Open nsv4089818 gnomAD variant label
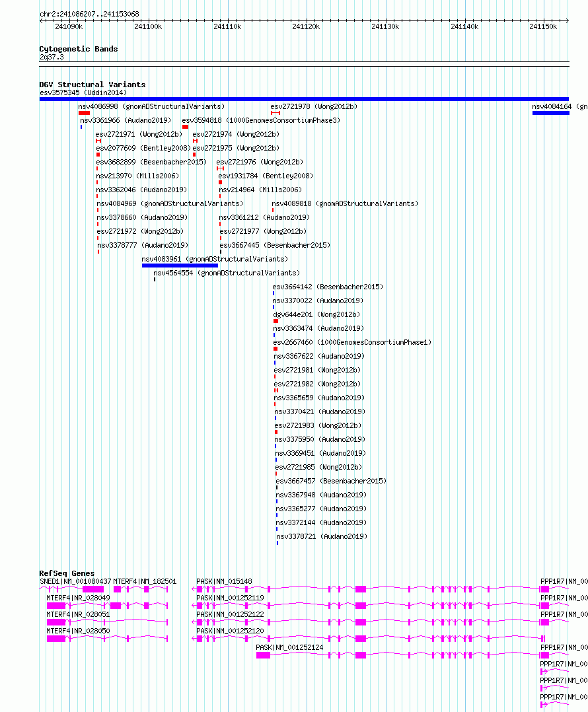Screen dimensions: 588x712 (x=345, y=203)
